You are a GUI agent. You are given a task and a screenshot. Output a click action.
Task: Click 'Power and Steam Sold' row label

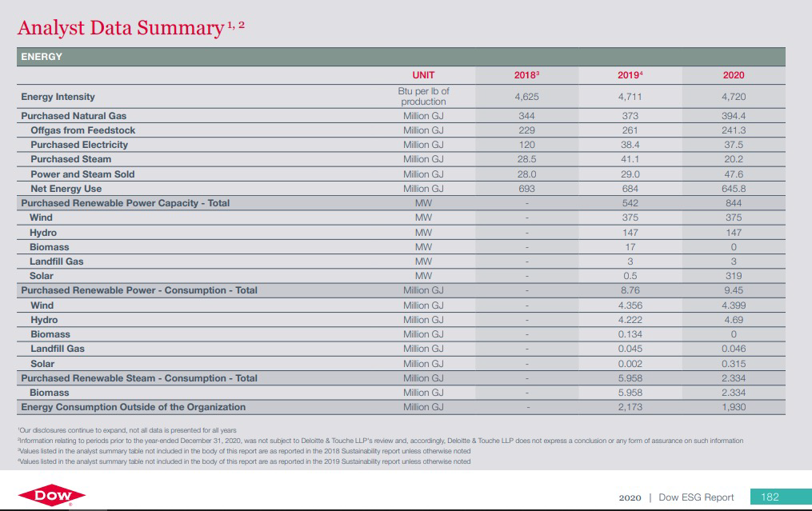click(82, 174)
